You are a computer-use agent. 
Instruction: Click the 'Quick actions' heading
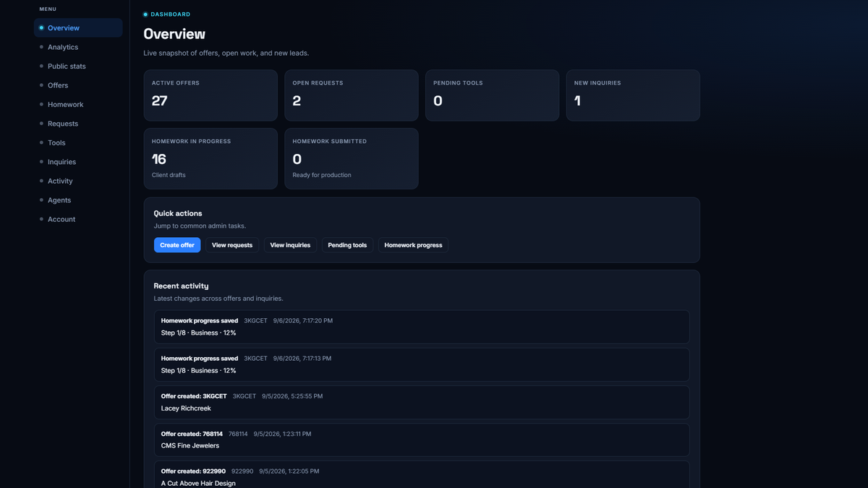tap(178, 213)
